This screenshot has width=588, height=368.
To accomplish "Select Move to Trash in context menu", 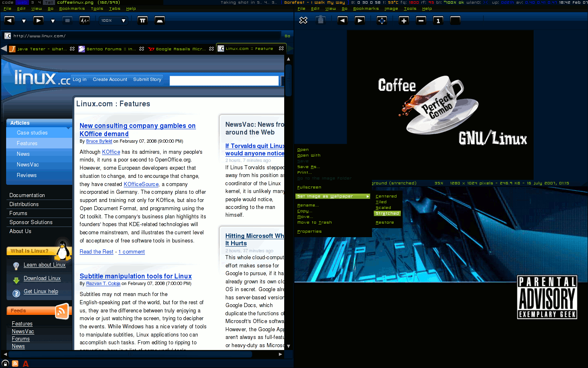I will 314,222.
